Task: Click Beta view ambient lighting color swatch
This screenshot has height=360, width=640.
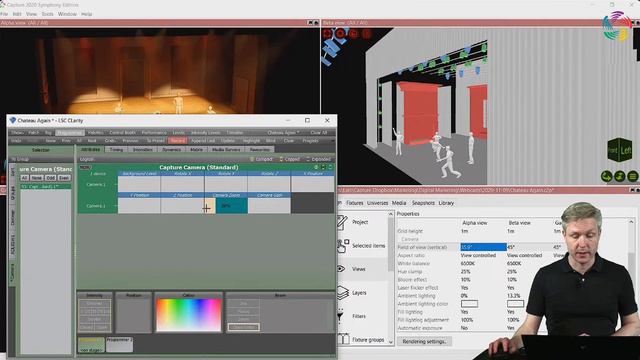Action: click(516, 304)
